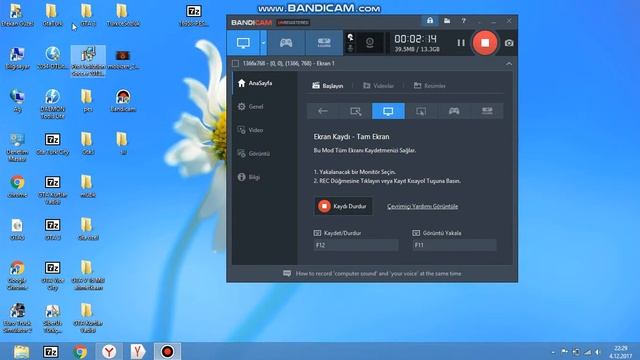Switch to the Videolar tab
This screenshot has width=640, height=360.
coord(378,86)
